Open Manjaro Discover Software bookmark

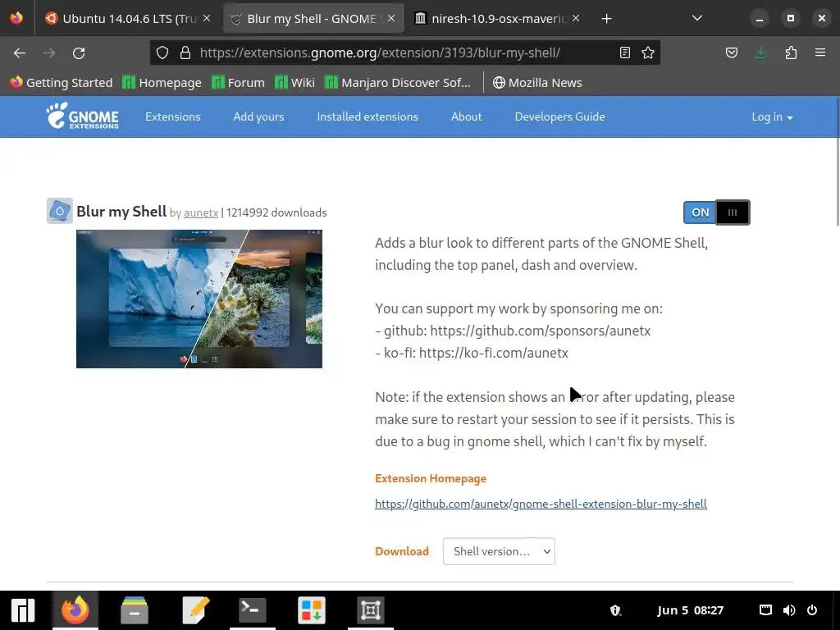(398, 83)
